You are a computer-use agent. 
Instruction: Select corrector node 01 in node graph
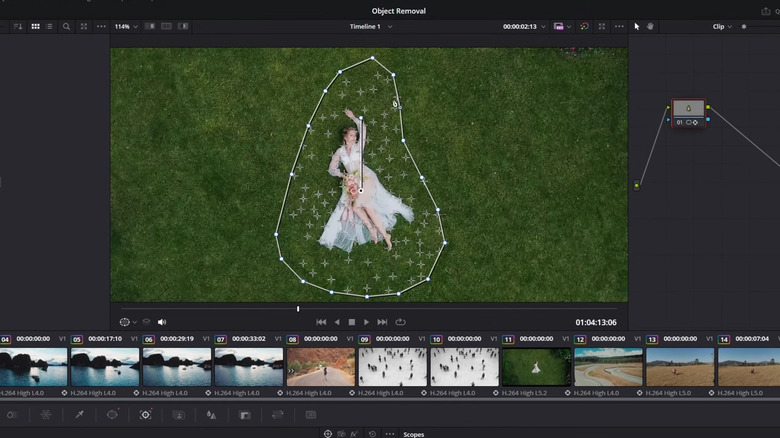point(687,109)
